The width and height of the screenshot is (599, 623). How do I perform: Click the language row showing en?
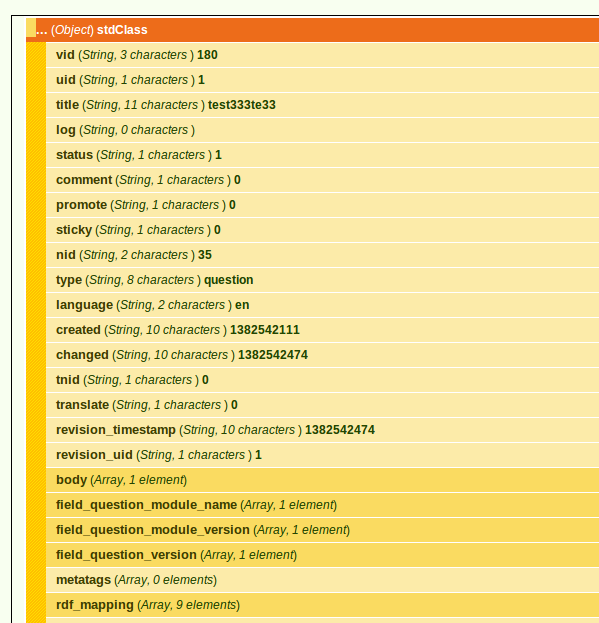click(323, 305)
